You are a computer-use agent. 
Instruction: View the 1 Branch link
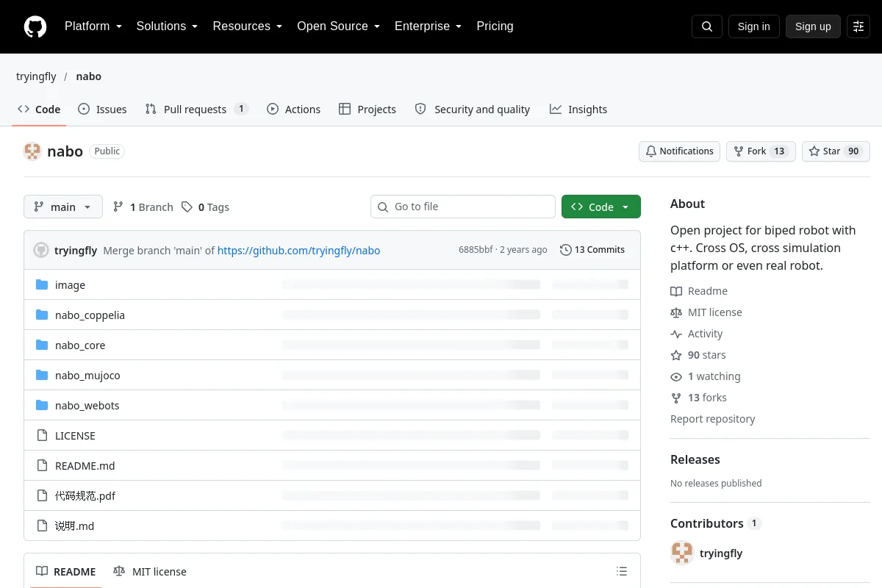(x=143, y=207)
